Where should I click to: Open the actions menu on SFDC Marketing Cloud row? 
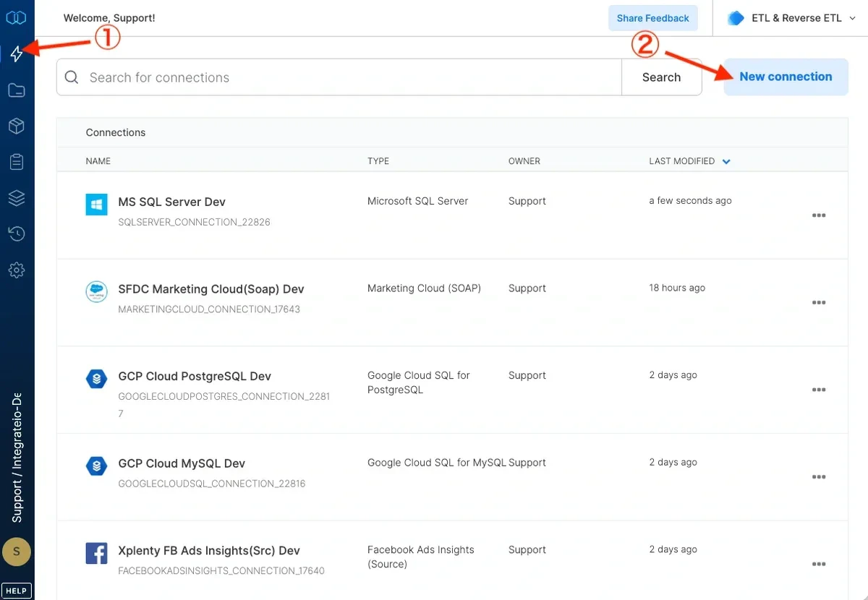coord(818,303)
